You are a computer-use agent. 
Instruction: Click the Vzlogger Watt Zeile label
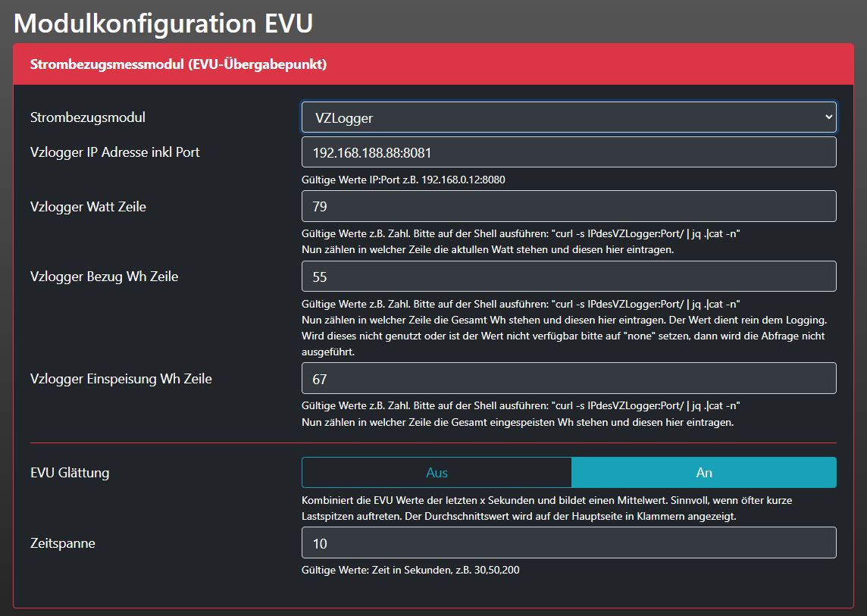[88, 206]
